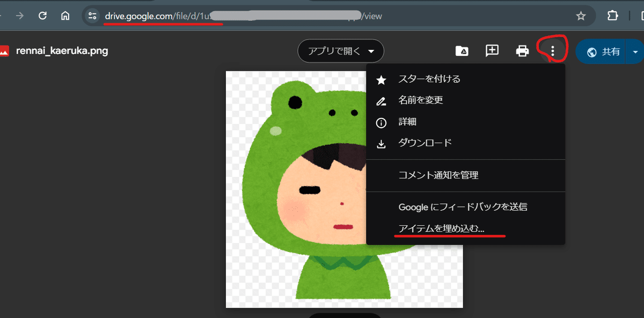Choose コメント通知を管理
The height and width of the screenshot is (318, 644).
[x=465, y=175]
